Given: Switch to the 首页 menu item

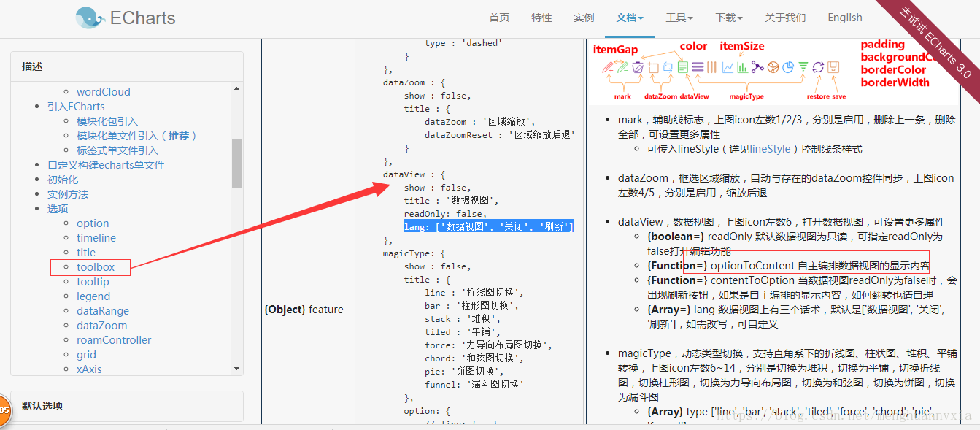Looking at the screenshot, I should click(499, 18).
